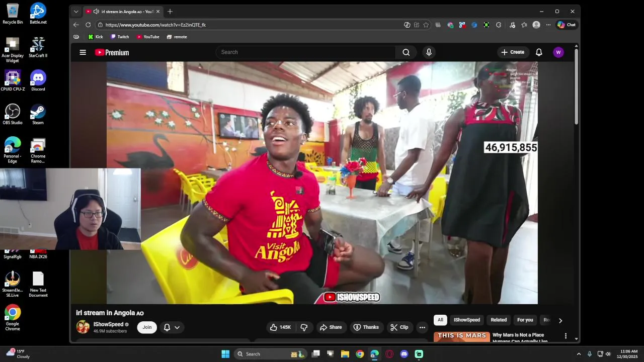The width and height of the screenshot is (644, 362).
Task: Switch to 'irl stream in Angola' browser tab
Action: (x=122, y=12)
